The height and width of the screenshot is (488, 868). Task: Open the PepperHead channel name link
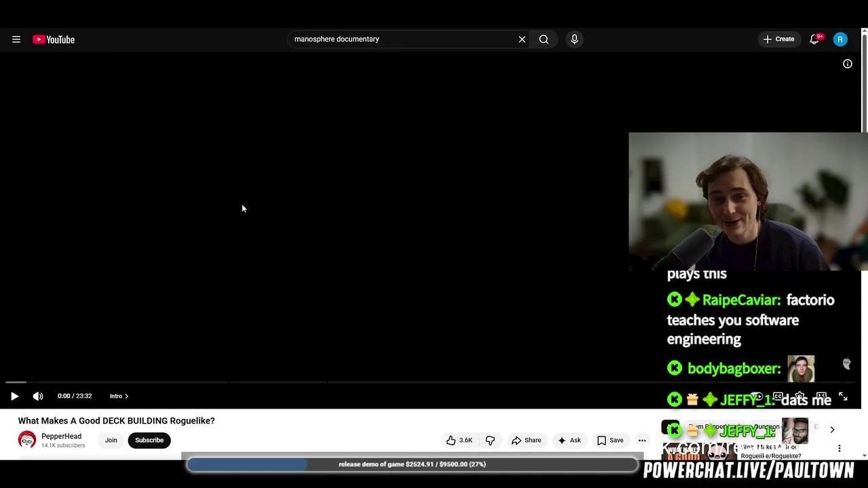tap(61, 436)
